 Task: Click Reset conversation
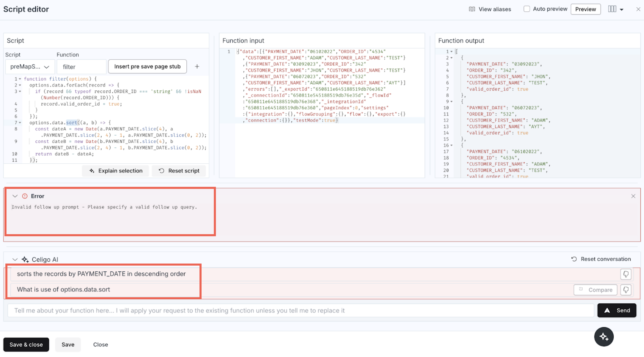pos(601,259)
